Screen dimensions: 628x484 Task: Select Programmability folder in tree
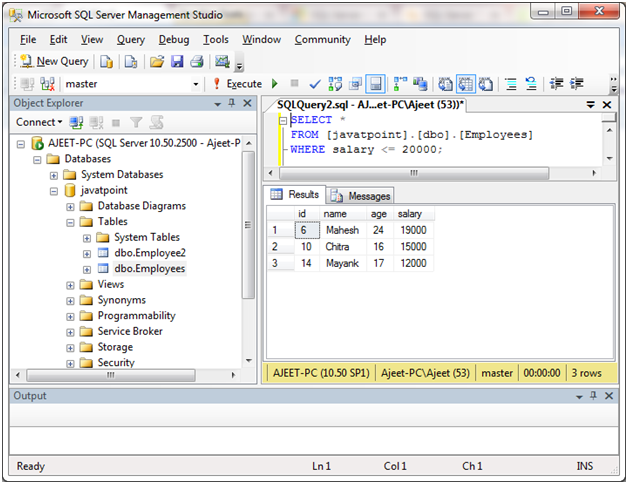point(137,316)
